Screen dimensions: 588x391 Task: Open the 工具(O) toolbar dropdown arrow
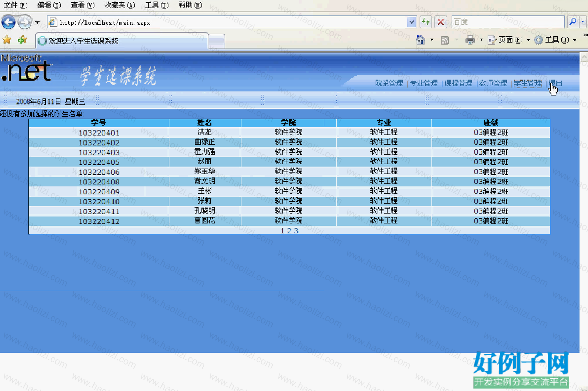575,40
